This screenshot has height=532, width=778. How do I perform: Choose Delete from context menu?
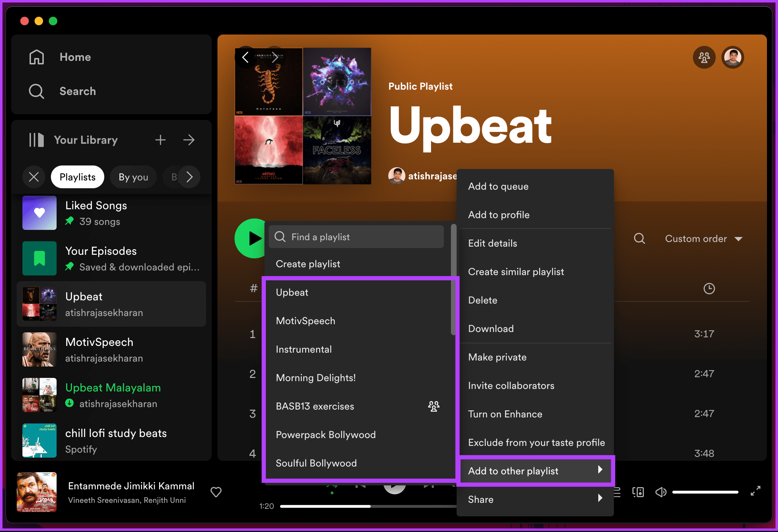535,300
